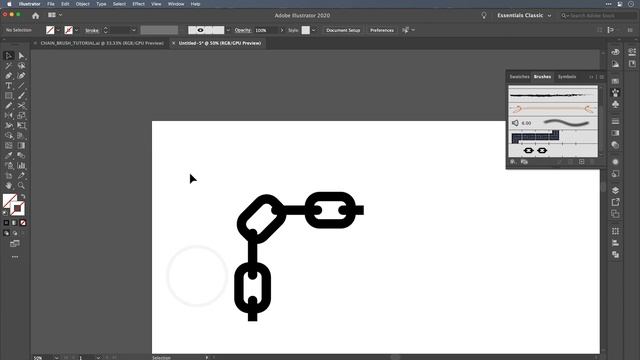Select the Pen tool
Viewport: 640px width, 360px height.
pos(9,76)
